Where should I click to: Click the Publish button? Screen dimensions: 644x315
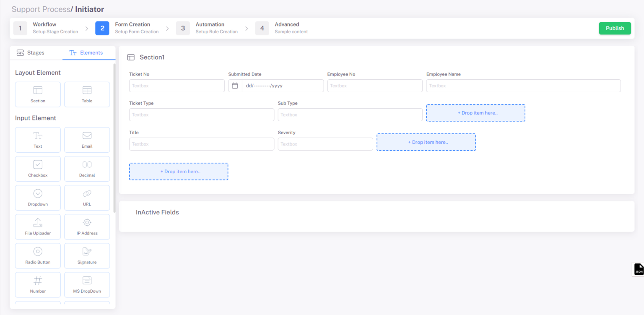point(615,28)
